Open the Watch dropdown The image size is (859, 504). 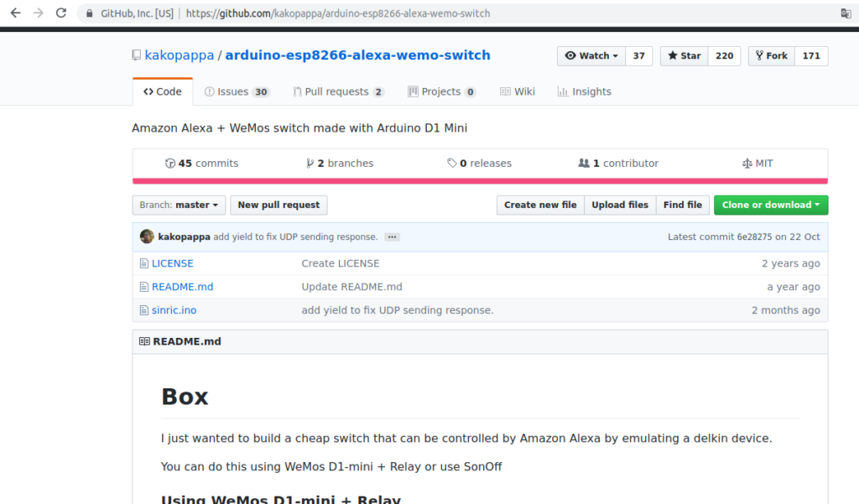pos(591,56)
